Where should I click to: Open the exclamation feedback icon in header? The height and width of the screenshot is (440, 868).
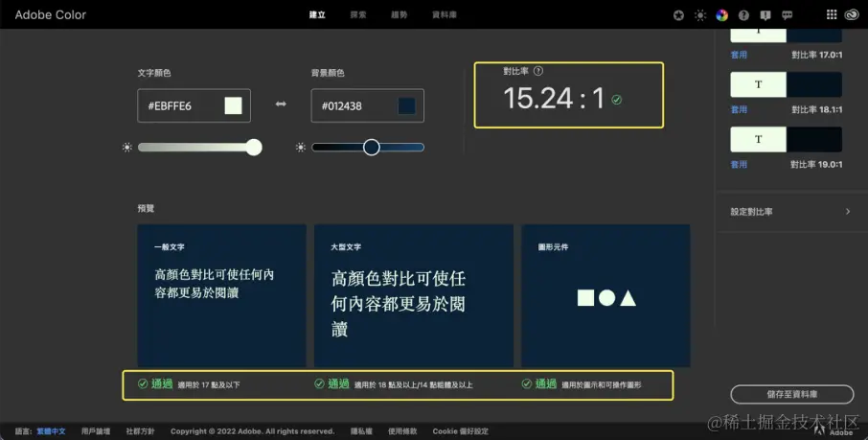(x=765, y=15)
